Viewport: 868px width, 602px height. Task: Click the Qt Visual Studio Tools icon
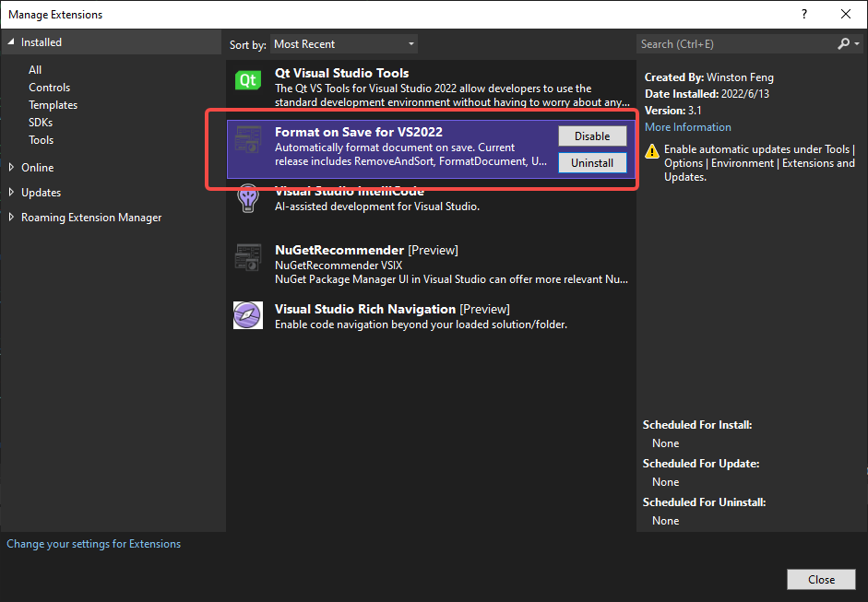point(247,81)
